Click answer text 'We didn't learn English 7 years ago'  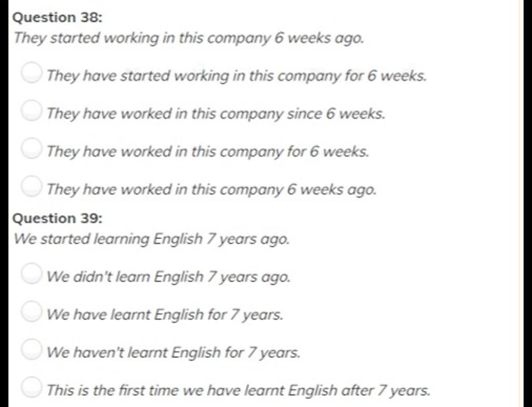click(169, 277)
